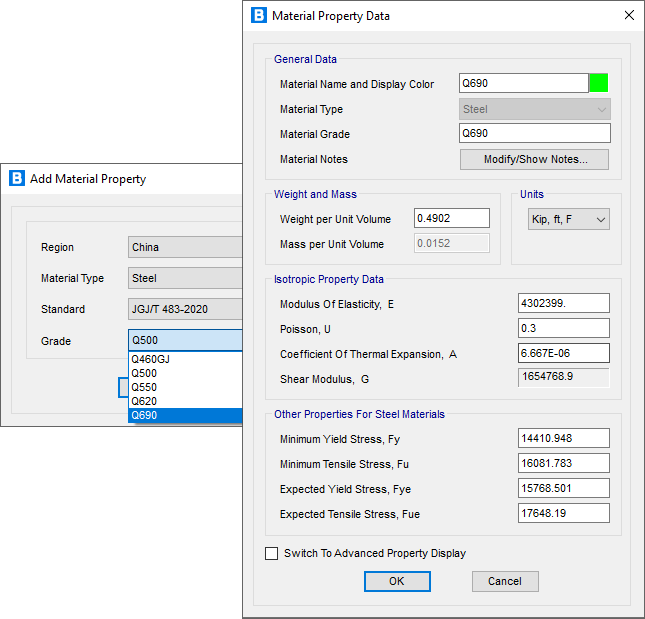The image size is (645, 619).
Task: Enable Switch To Advanced Property Display checkbox
Action: 272,553
